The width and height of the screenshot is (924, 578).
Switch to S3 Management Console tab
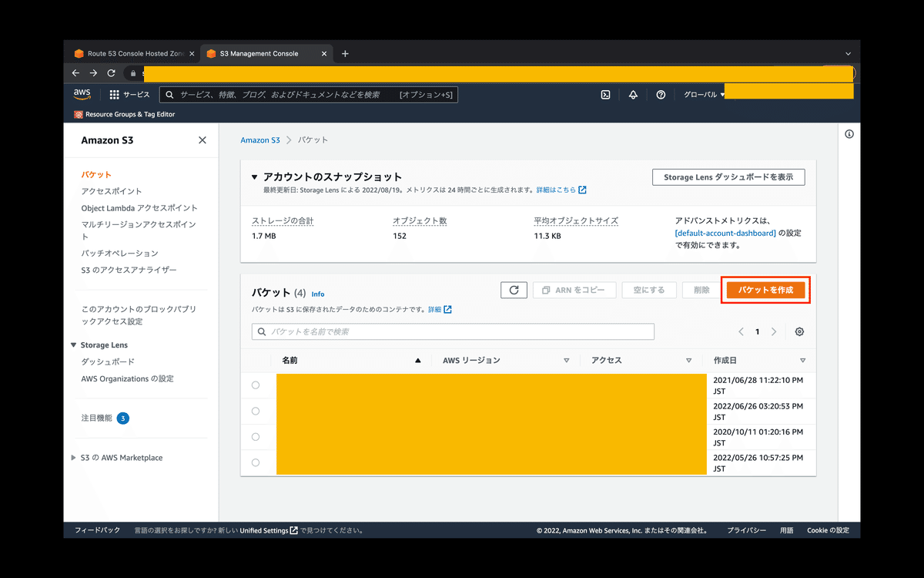click(x=266, y=54)
